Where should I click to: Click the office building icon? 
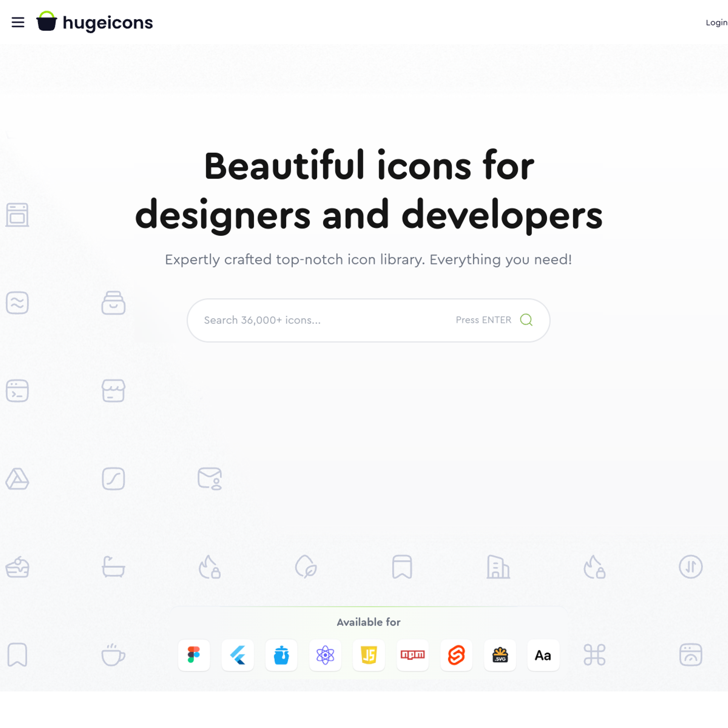coord(498,567)
